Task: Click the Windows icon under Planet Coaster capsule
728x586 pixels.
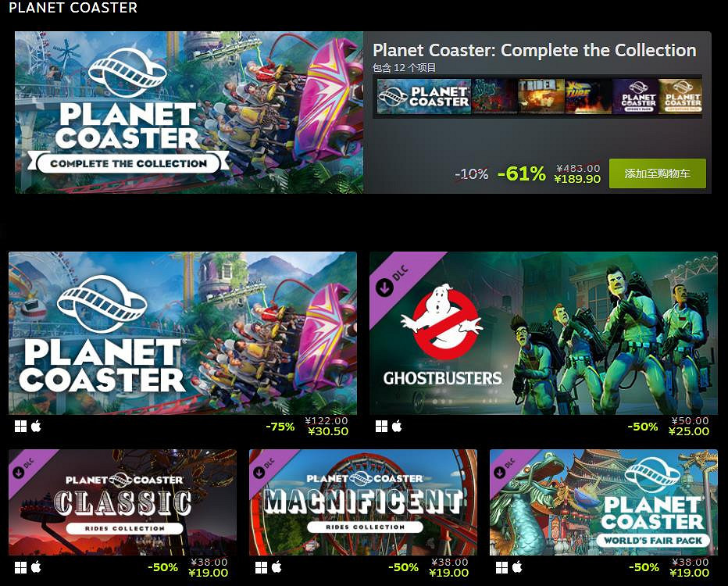Action: tap(20, 427)
